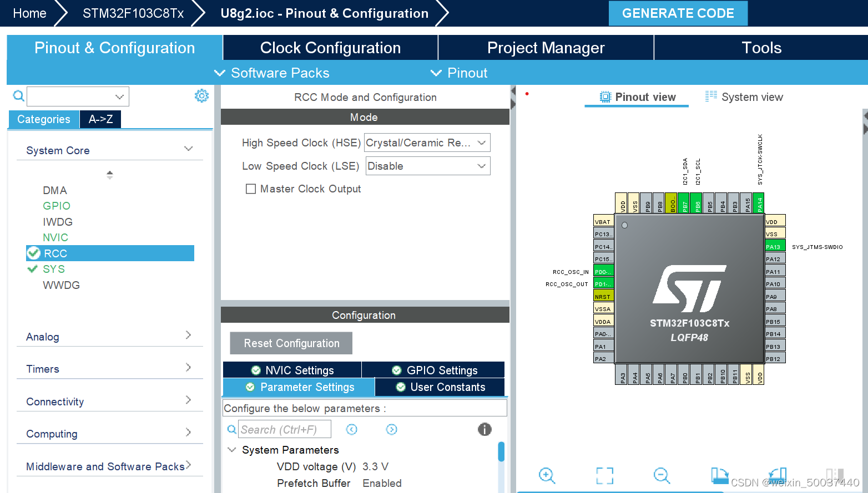Open the Software Packs menu

272,73
